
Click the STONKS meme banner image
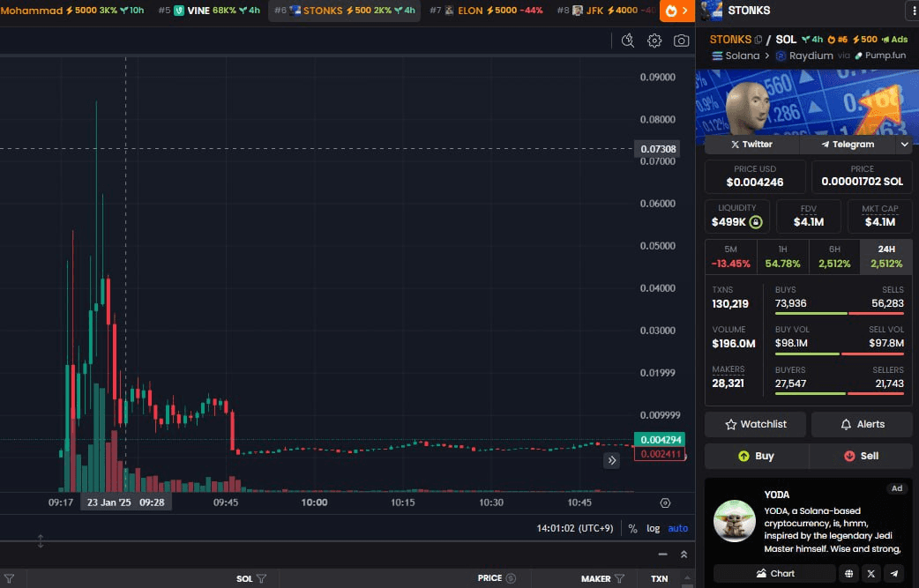point(808,102)
